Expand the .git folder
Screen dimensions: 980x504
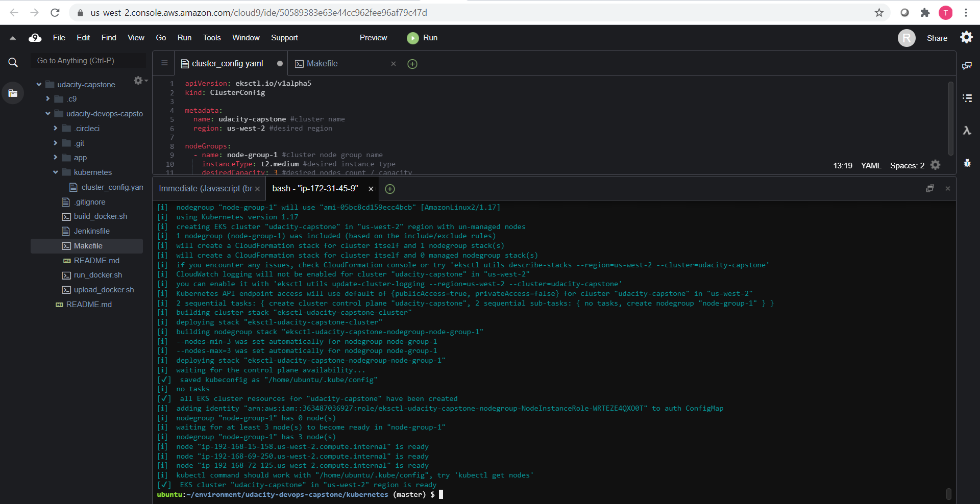click(55, 143)
